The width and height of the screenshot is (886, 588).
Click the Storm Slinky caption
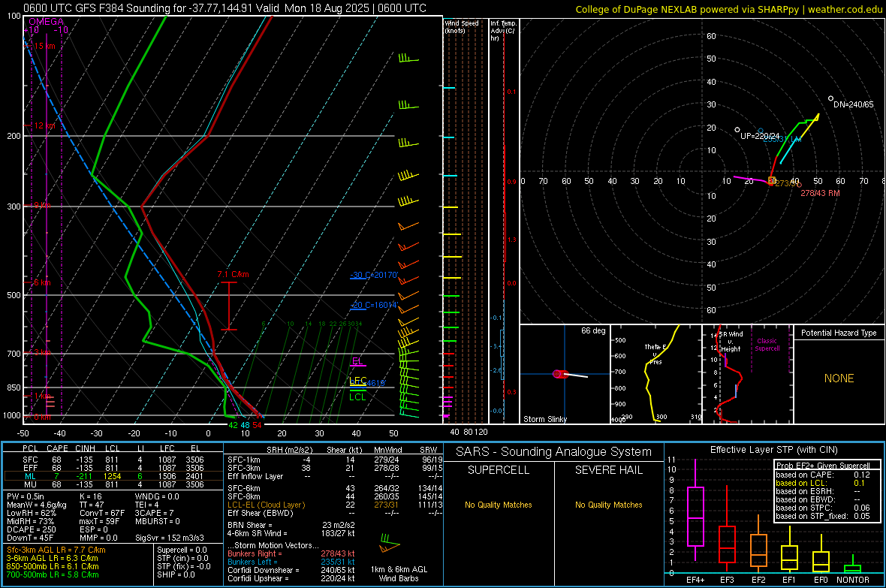coord(544,419)
